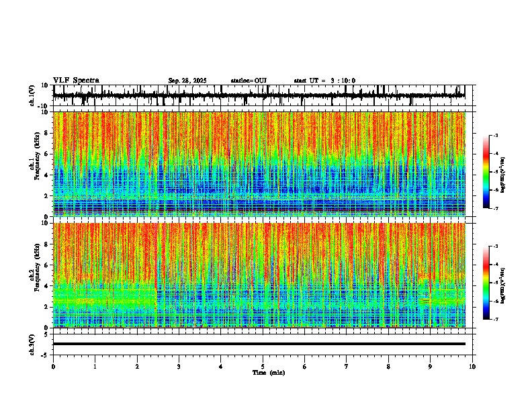
Task: Click the ch.1 color scale unit label
Action: click(503, 175)
